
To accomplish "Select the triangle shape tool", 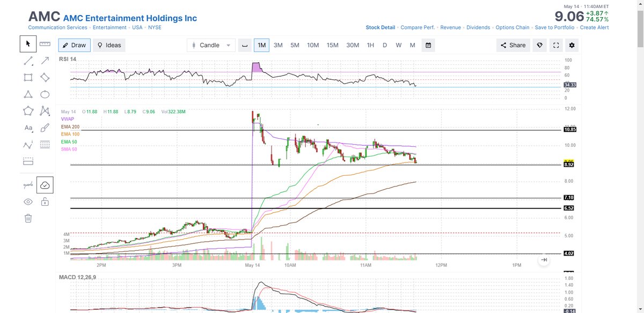I will tap(28, 94).
